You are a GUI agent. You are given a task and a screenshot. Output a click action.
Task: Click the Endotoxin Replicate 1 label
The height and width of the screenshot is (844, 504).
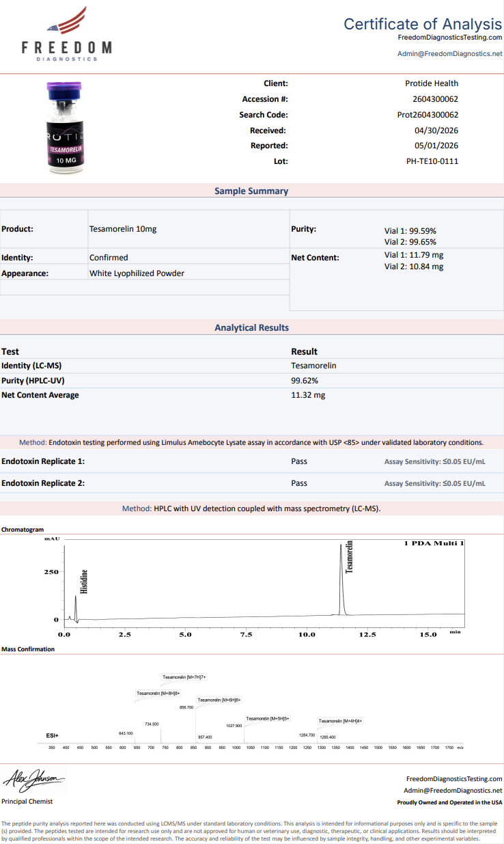click(43, 461)
